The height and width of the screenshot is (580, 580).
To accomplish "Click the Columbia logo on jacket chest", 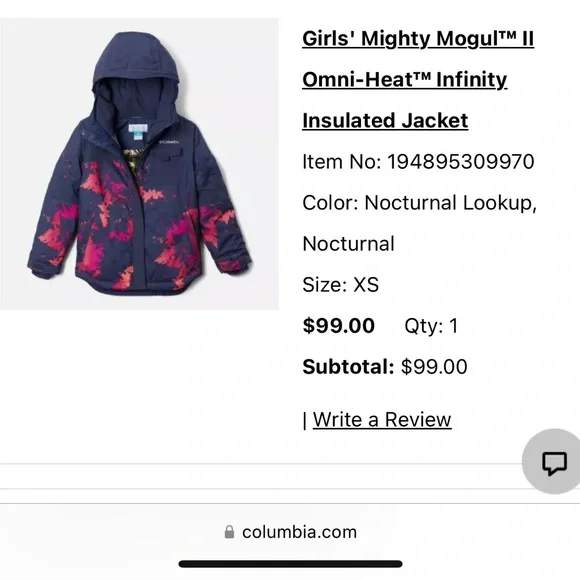I will [x=169, y=142].
